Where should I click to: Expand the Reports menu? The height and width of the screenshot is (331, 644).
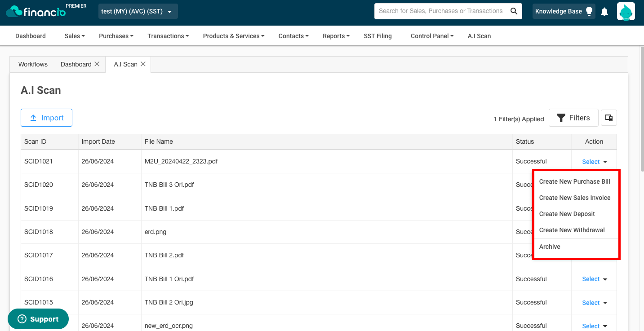point(336,36)
